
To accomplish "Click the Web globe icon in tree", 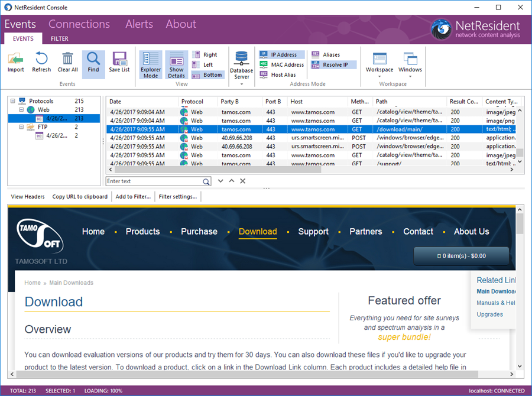I will (x=31, y=109).
